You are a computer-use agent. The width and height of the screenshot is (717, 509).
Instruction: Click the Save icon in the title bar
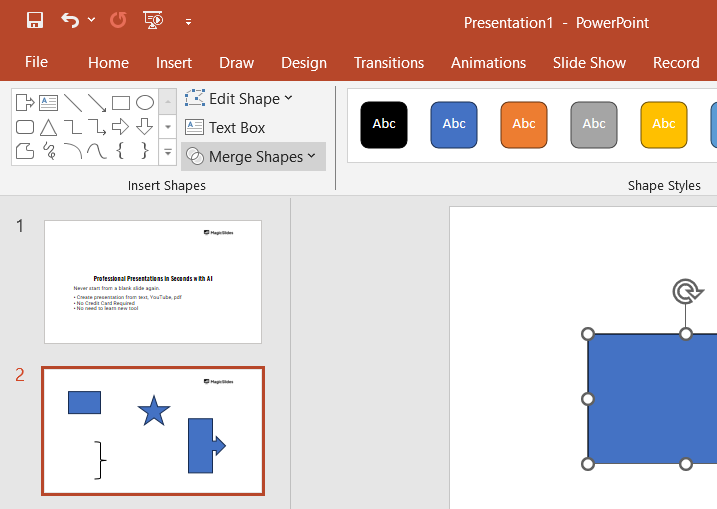coord(35,21)
